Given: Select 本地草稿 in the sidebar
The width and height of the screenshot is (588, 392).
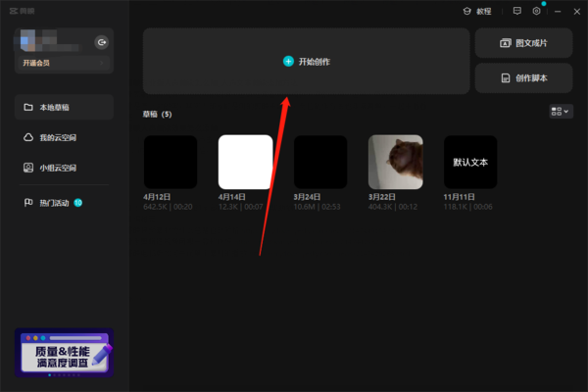Looking at the screenshot, I should coord(64,107).
